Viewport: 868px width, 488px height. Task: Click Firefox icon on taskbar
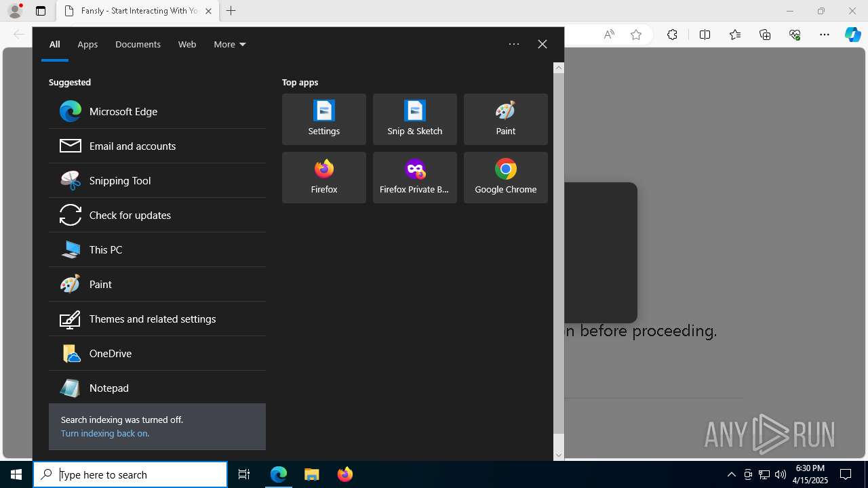click(345, 474)
